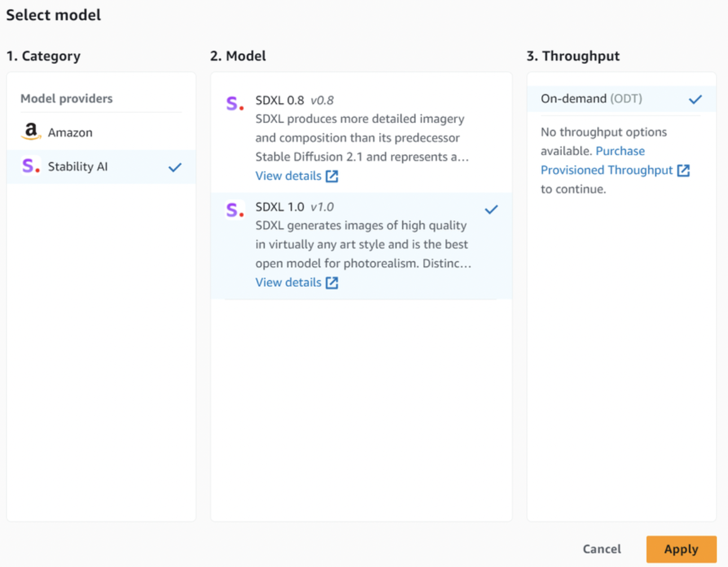
Task: Click external link icon after Provisioned Throughput
Action: (x=683, y=171)
